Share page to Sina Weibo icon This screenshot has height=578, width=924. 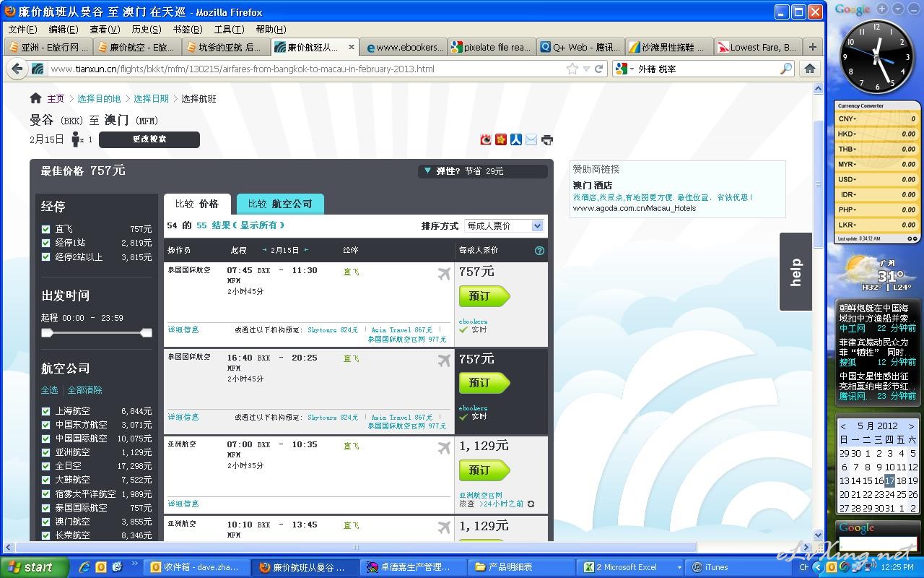click(487, 139)
